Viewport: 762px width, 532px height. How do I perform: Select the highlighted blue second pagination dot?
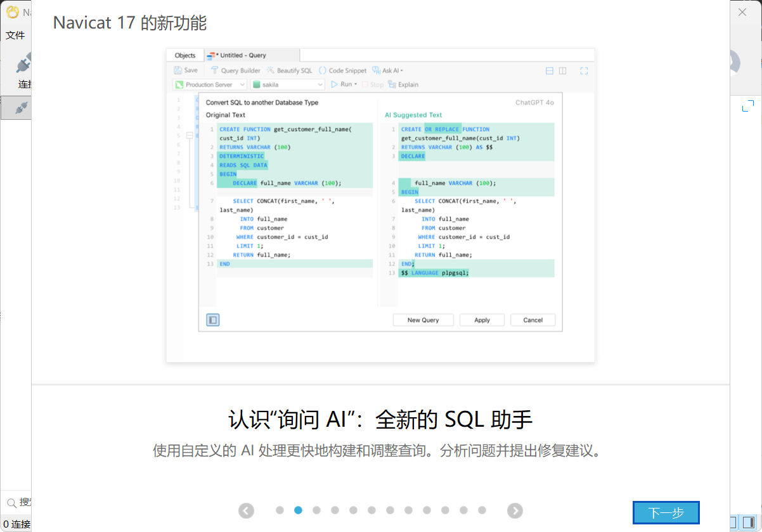[298, 510]
